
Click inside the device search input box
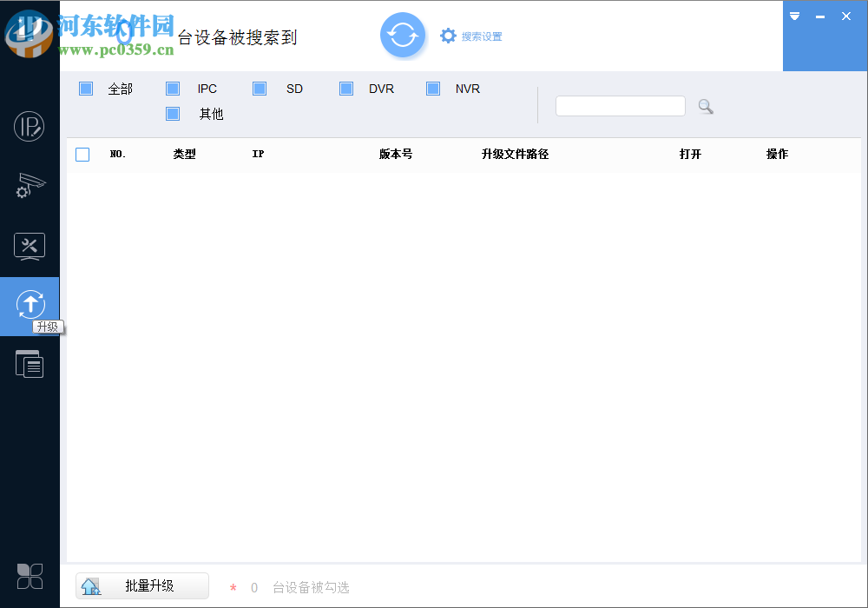(x=620, y=105)
